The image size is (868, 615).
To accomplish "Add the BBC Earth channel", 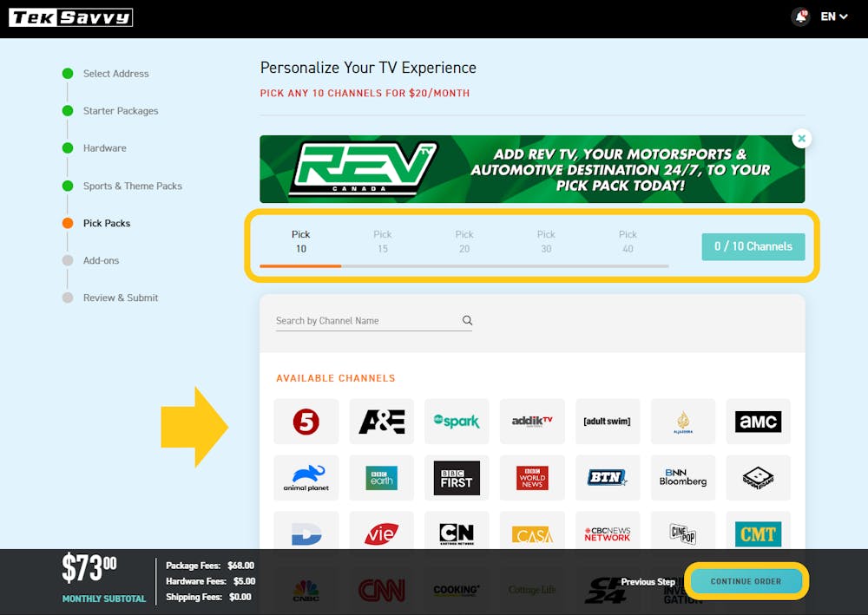I will 381,478.
